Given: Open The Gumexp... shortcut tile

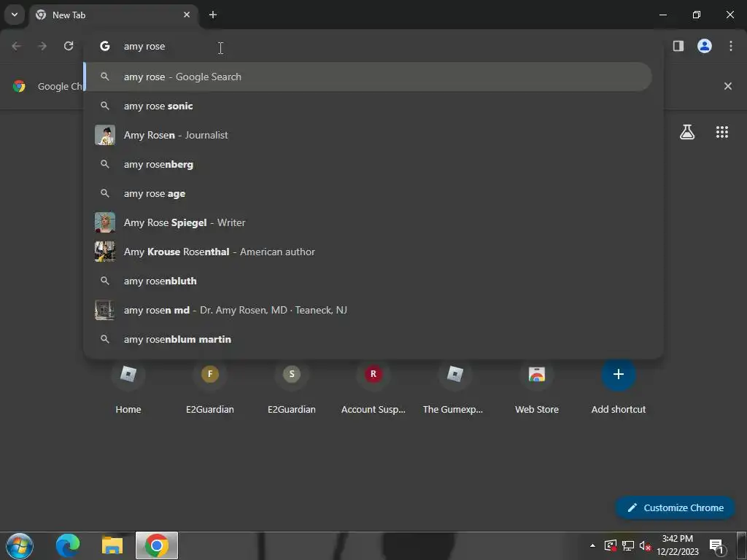Looking at the screenshot, I should point(455,388).
